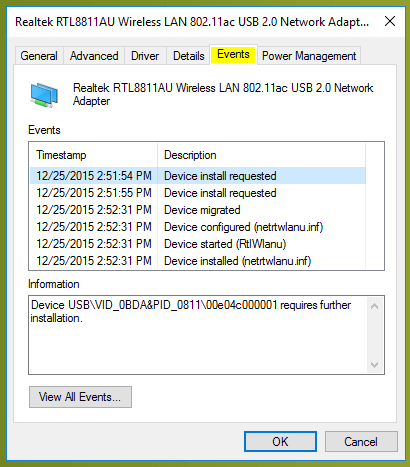The width and height of the screenshot is (410, 467).
Task: Switch to the General tab
Action: tap(39, 56)
